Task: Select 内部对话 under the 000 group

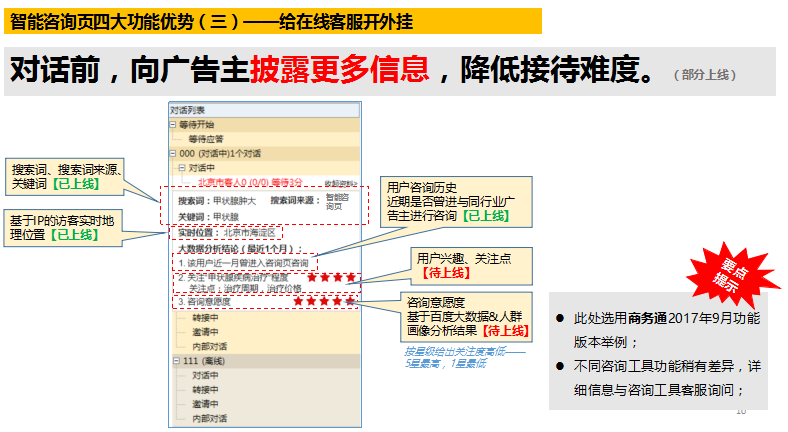Action: pos(210,347)
